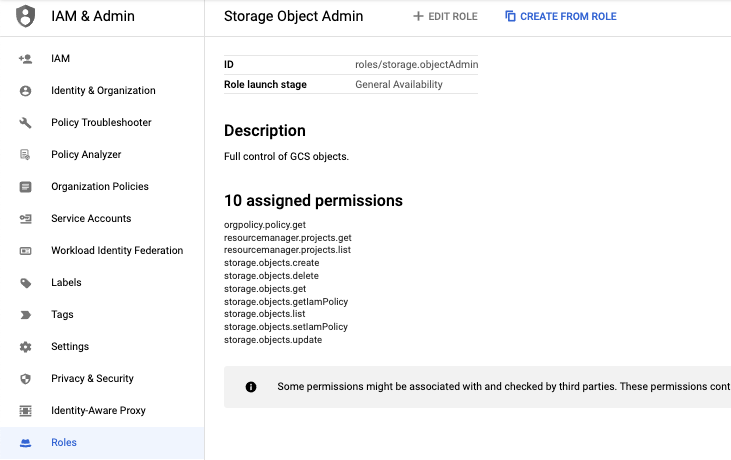Open Policy Troubleshooter in the sidebar
The image size is (731, 460).
102,123
